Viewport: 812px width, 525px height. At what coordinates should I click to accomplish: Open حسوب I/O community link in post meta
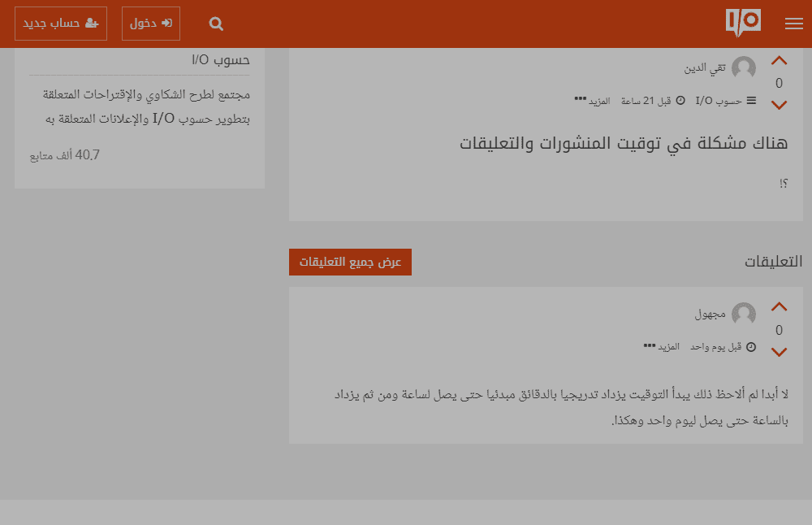coord(719,101)
